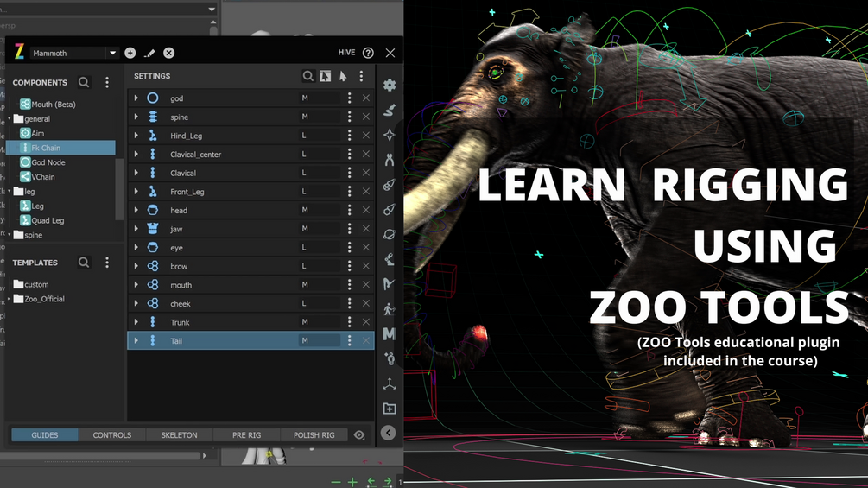Open the Hive help question mark icon
The width and height of the screenshot is (868, 488).
(368, 53)
